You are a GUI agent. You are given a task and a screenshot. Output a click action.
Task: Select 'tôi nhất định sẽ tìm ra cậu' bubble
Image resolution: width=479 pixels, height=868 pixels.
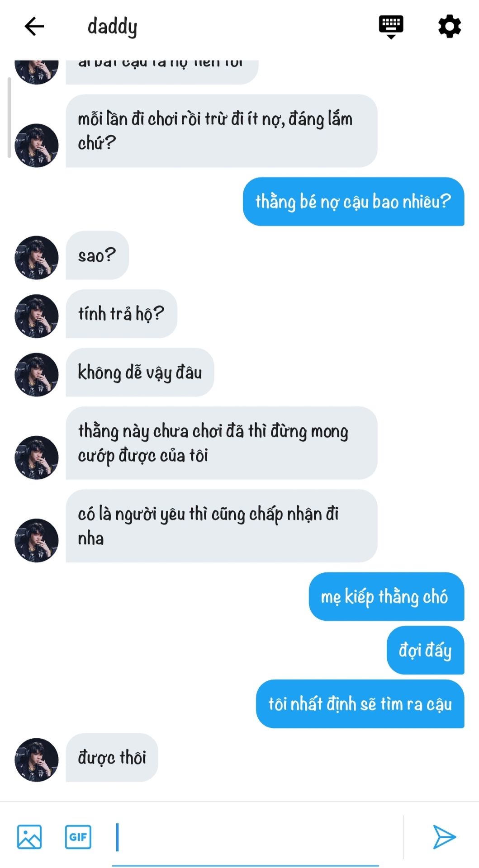click(360, 704)
